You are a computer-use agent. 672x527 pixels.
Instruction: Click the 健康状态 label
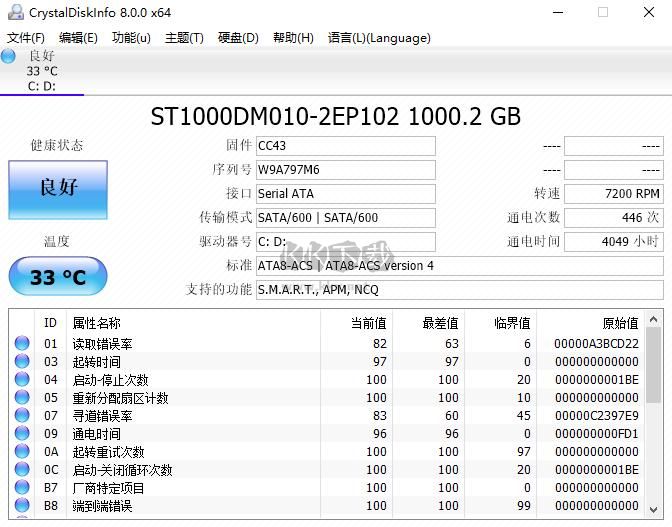pyautogui.click(x=57, y=145)
